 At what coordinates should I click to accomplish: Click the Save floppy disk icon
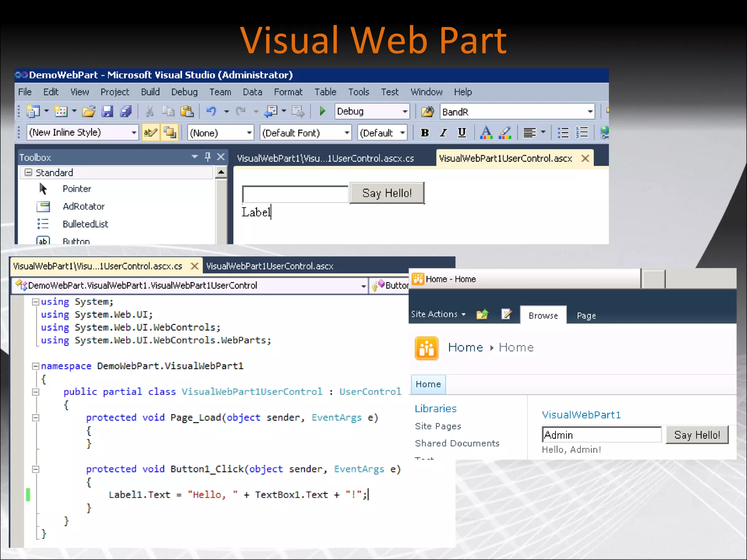(107, 111)
